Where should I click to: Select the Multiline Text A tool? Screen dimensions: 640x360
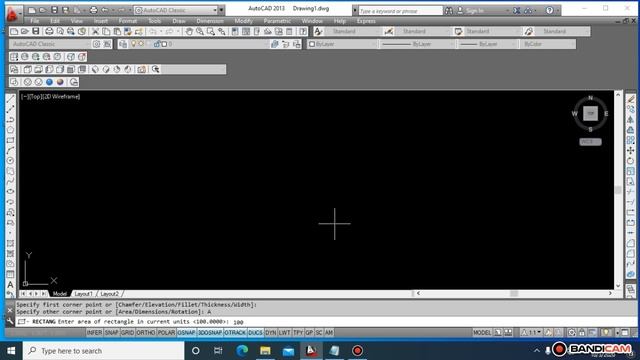coord(11,284)
